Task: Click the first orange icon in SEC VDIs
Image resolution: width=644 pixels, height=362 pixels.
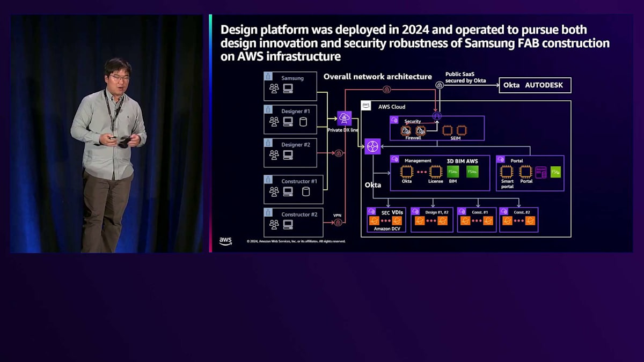Action: [x=374, y=221]
